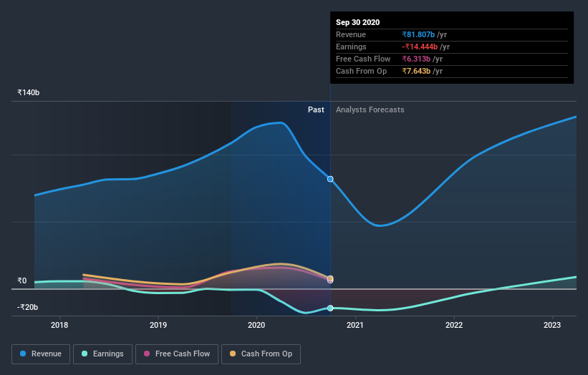
Task: Click the blue Revenue data point marker
Action: click(330, 179)
